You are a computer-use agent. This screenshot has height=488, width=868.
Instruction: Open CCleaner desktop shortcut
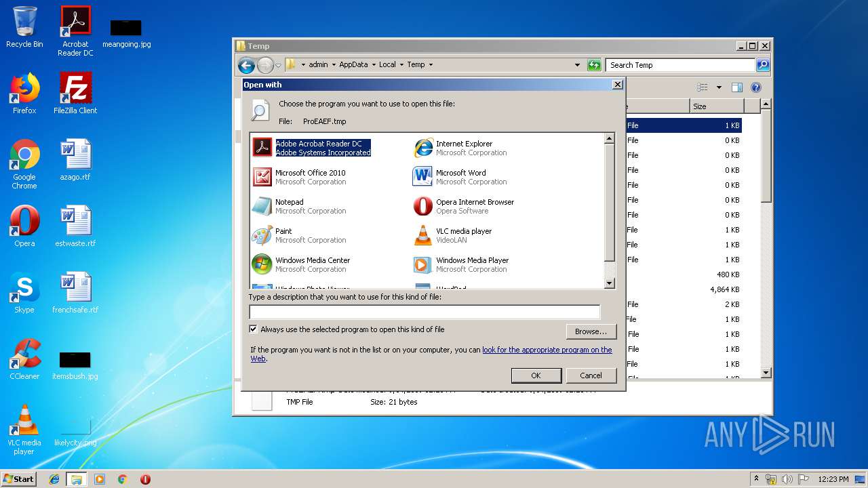point(24,360)
